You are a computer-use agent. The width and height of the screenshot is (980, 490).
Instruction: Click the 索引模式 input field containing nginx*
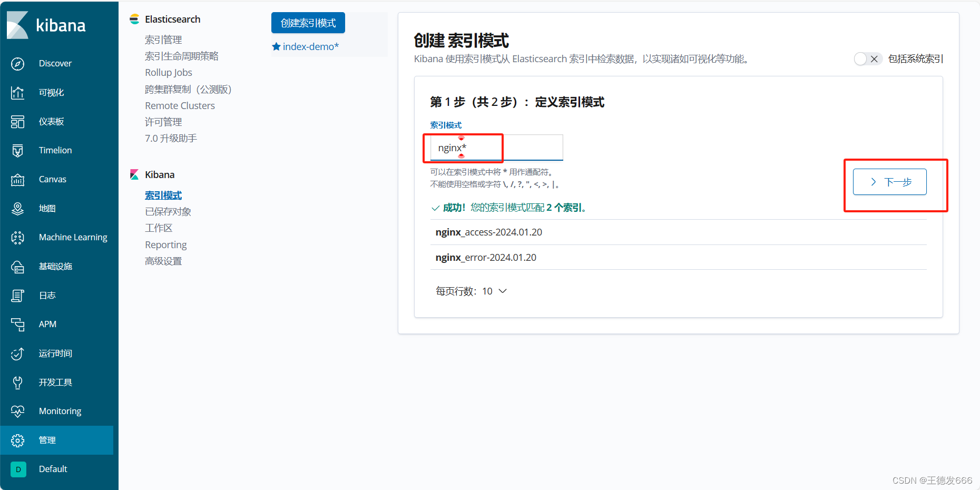[497, 148]
